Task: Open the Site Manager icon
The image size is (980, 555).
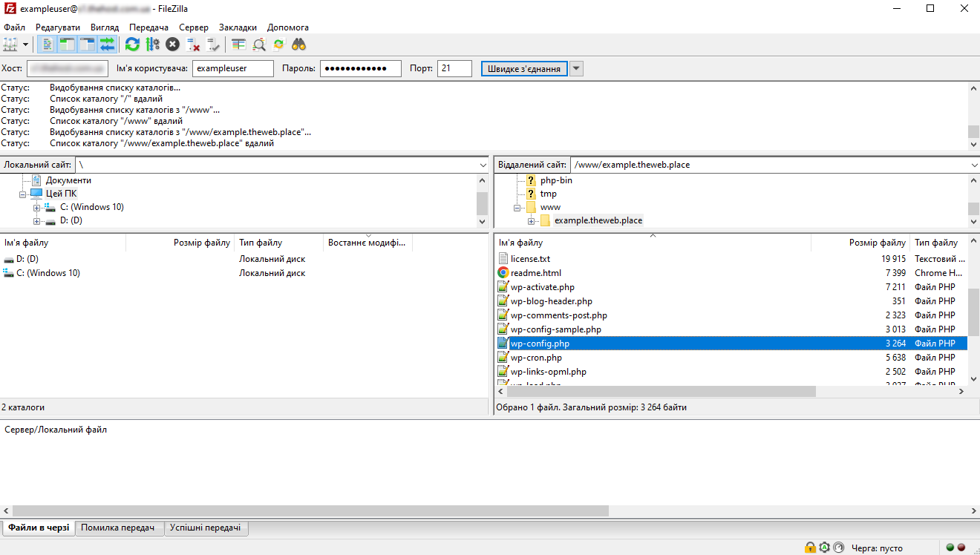Action: click(x=10, y=45)
